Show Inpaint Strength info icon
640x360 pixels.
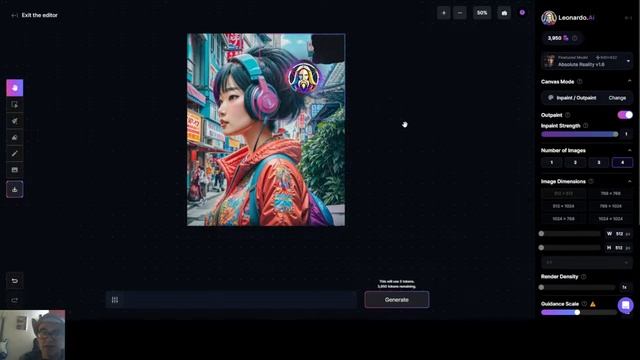click(586, 126)
